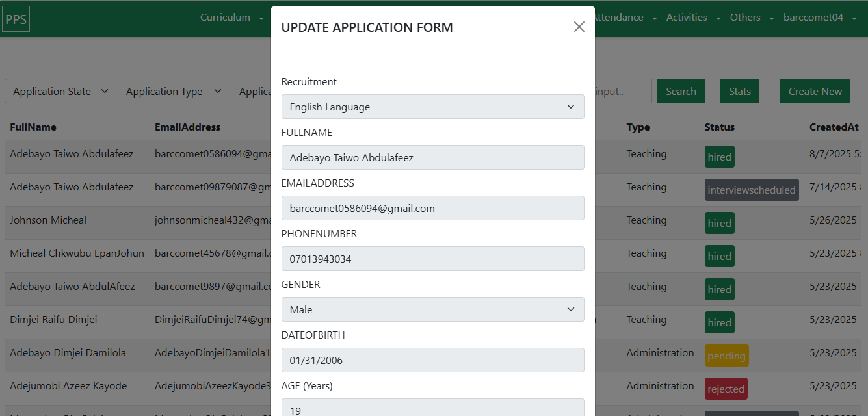Image resolution: width=868 pixels, height=416 pixels.
Task: Click the Stats button
Action: 739,92
